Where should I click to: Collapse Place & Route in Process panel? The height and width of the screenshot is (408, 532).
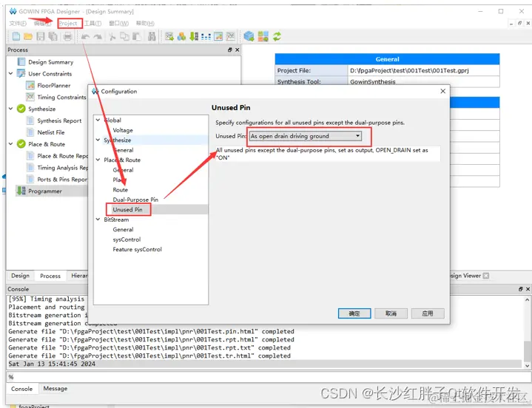point(10,144)
